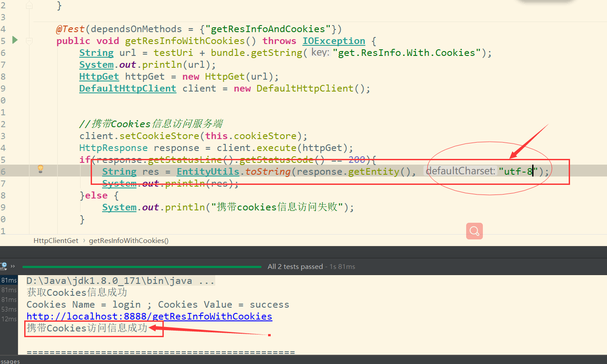Click DefaultHttpClient type before client variable
Viewport: 607px width, 364px height.
point(128,88)
